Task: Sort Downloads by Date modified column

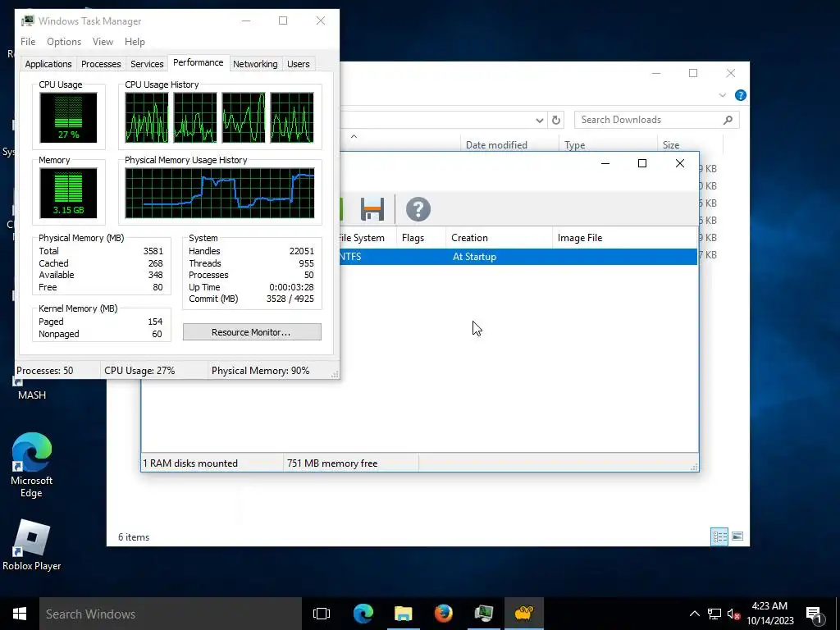Action: pos(509,144)
